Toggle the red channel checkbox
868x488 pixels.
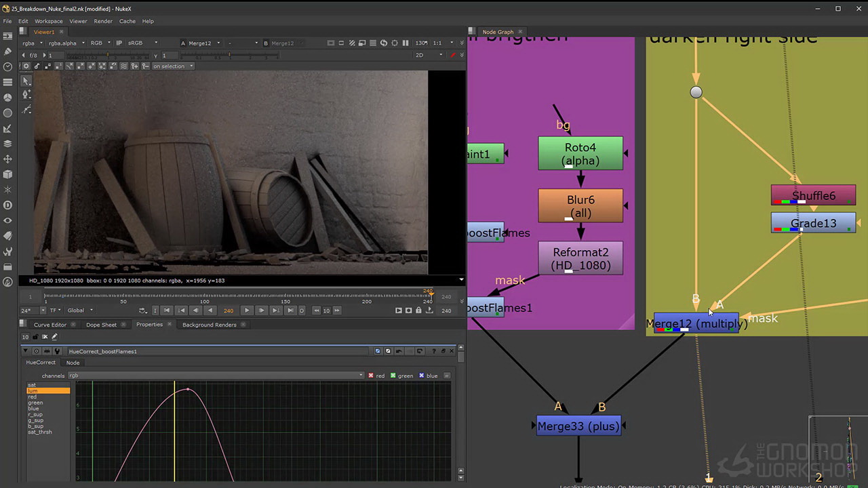tap(370, 375)
